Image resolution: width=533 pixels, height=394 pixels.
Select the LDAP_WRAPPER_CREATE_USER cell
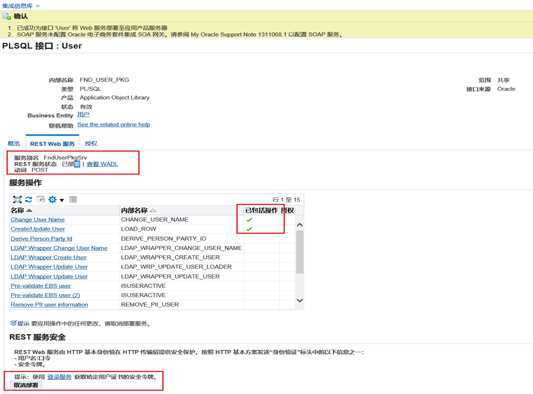coord(170,257)
